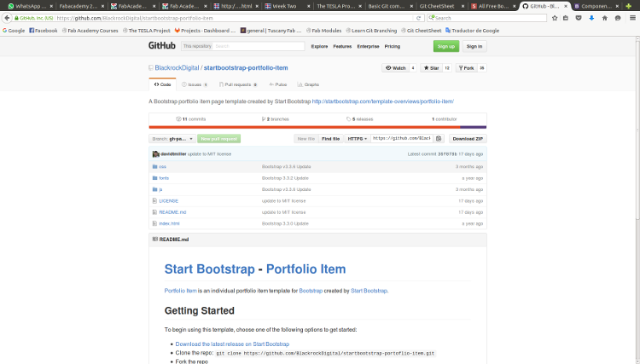Screen dimensions: 640x364
Task: Click the GitHub logo in header
Action: point(164,46)
